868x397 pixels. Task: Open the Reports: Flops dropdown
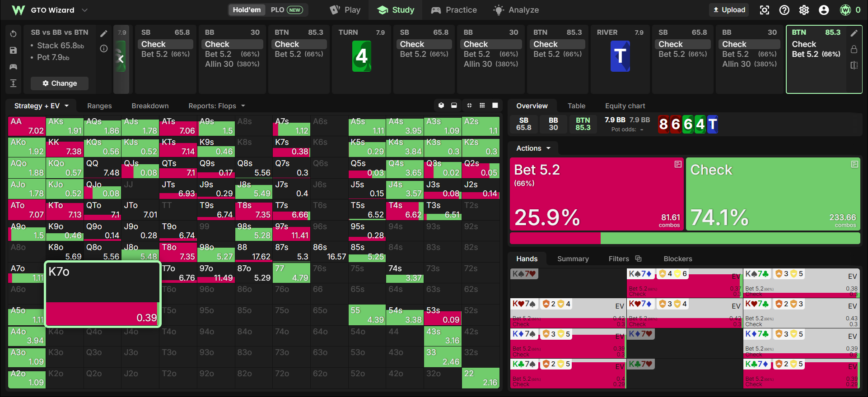tap(217, 106)
